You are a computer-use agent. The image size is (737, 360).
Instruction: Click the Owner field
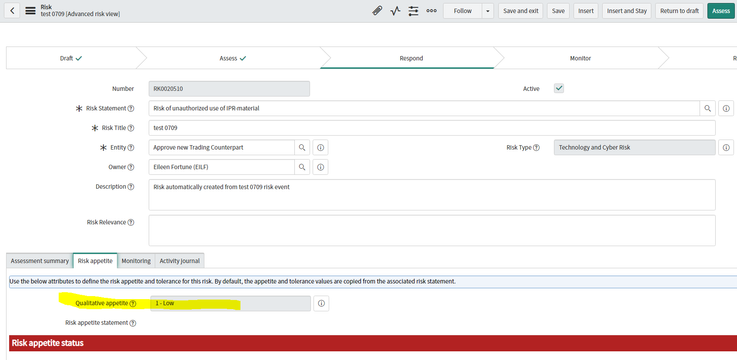222,167
